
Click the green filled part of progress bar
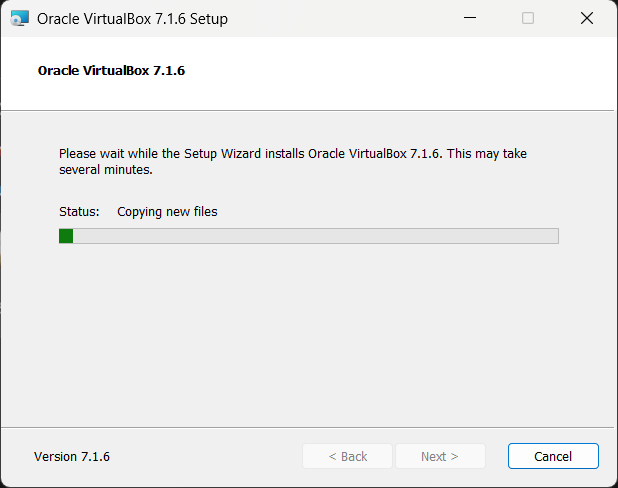pos(66,236)
